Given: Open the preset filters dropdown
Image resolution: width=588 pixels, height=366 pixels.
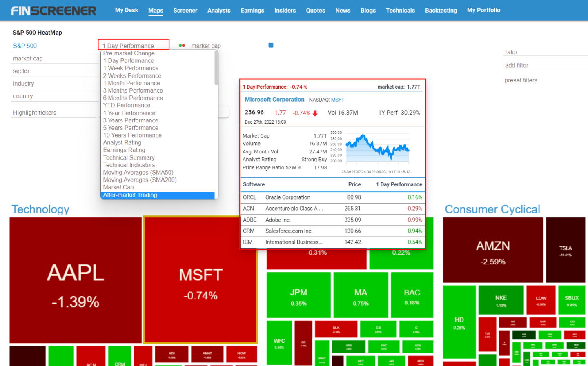Looking at the screenshot, I should [546, 80].
